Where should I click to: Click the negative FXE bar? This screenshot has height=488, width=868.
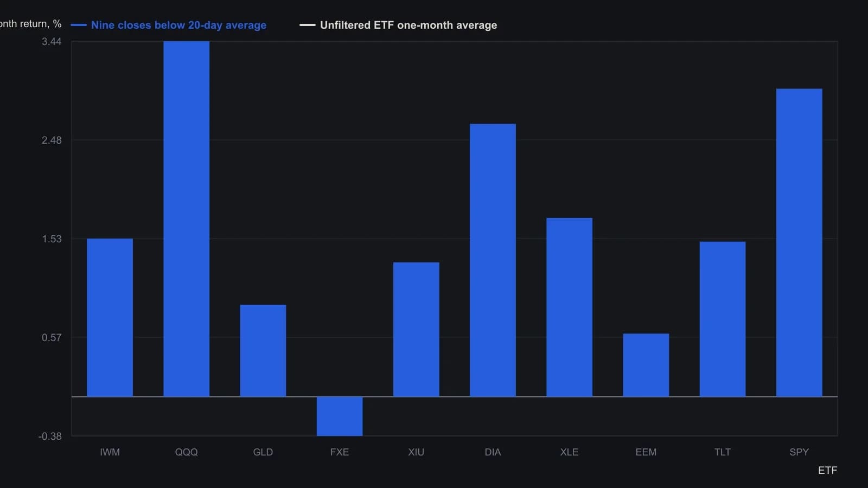(340, 416)
